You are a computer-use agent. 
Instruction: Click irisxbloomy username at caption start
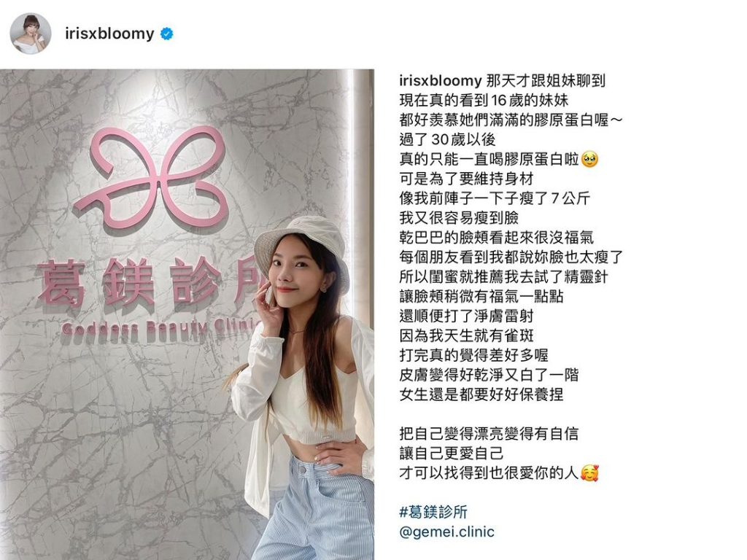coord(441,80)
